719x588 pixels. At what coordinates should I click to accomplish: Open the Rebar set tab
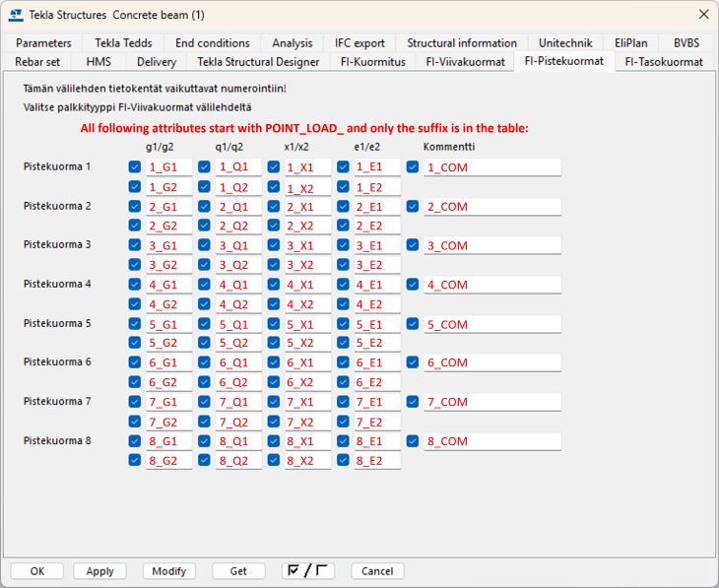click(x=37, y=62)
